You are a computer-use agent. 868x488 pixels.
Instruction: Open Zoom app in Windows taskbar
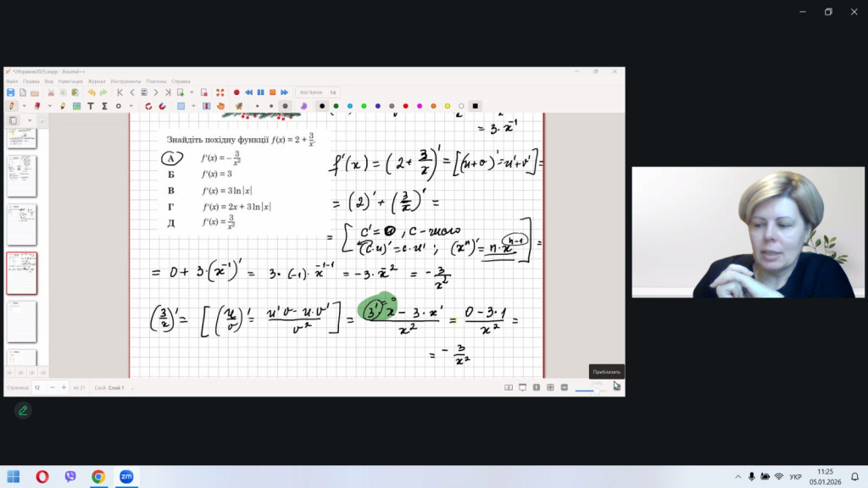pos(125,477)
